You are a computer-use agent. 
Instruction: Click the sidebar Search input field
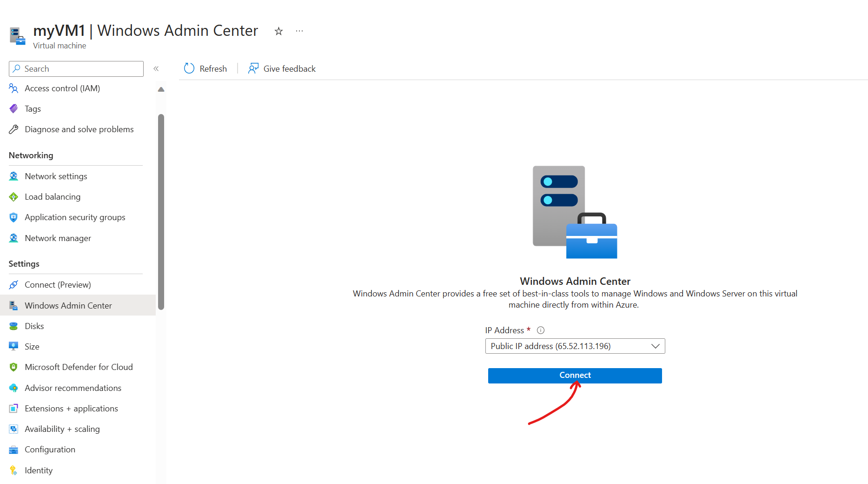tap(76, 69)
